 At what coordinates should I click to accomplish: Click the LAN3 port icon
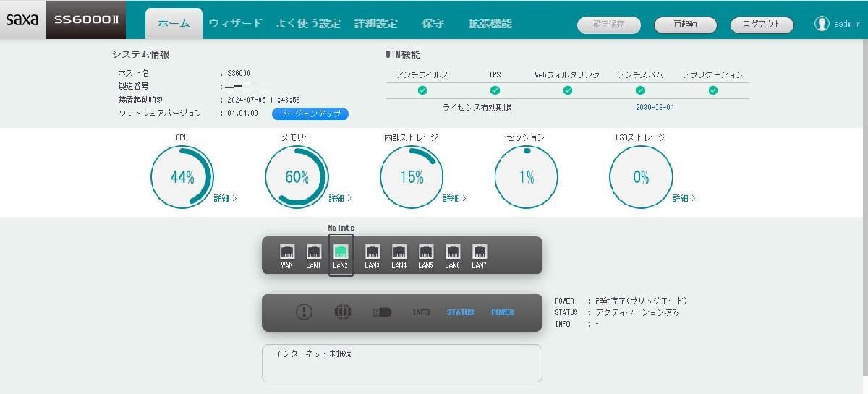[373, 252]
